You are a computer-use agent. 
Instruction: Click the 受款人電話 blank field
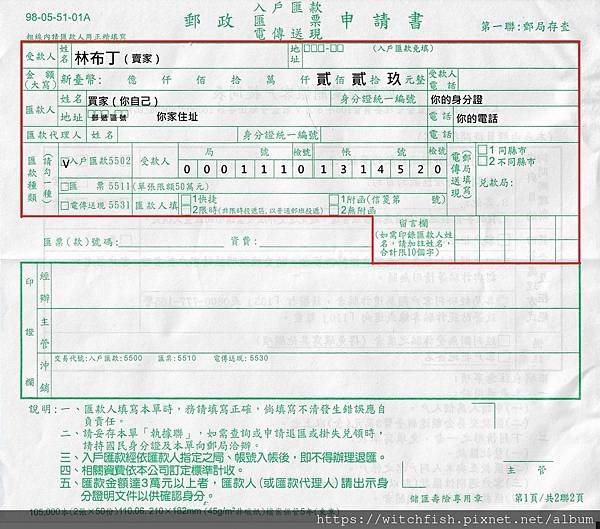(517, 80)
